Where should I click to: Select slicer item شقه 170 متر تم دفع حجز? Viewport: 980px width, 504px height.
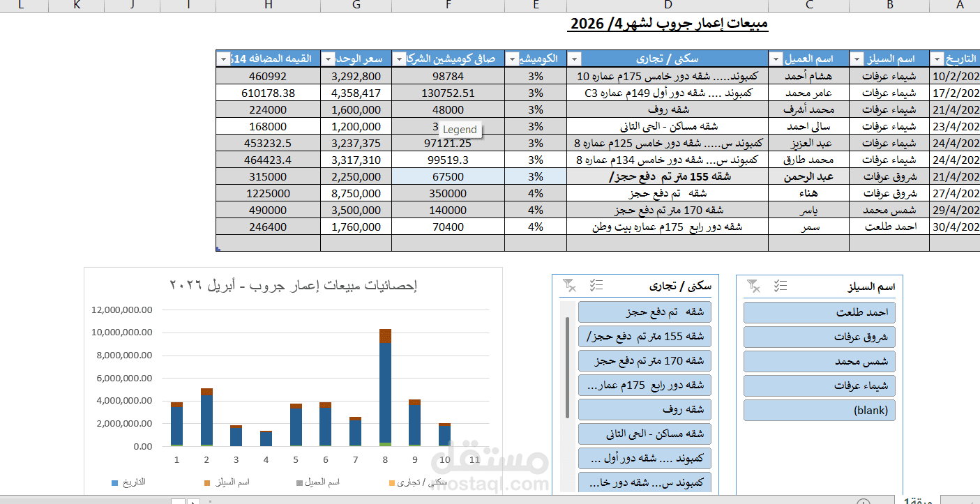tap(644, 360)
